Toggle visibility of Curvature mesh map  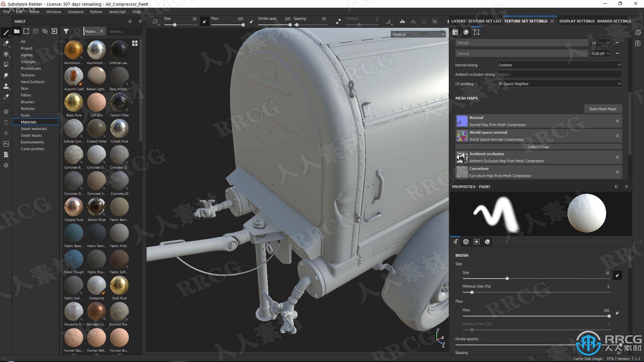click(461, 172)
